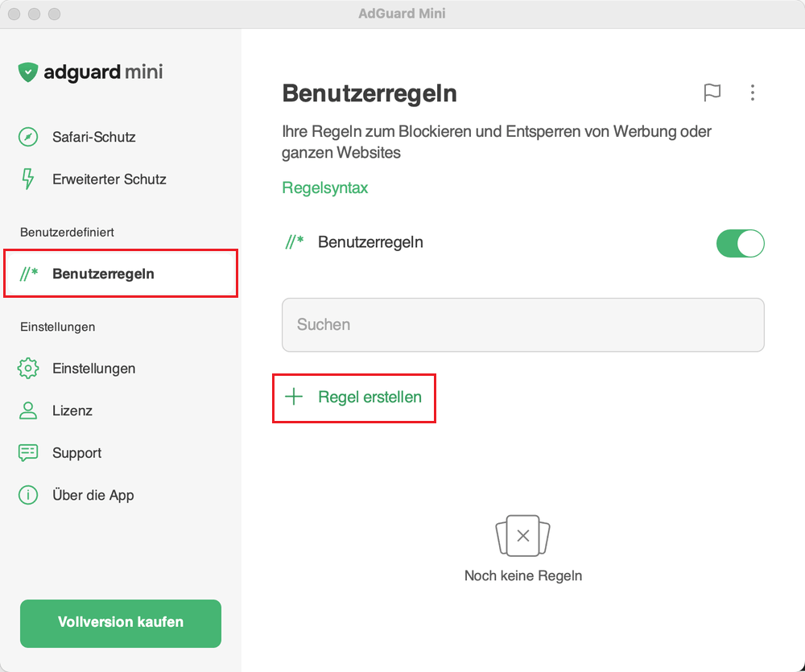
Task: Click the AdGuard Mini window title
Action: pyautogui.click(x=402, y=14)
